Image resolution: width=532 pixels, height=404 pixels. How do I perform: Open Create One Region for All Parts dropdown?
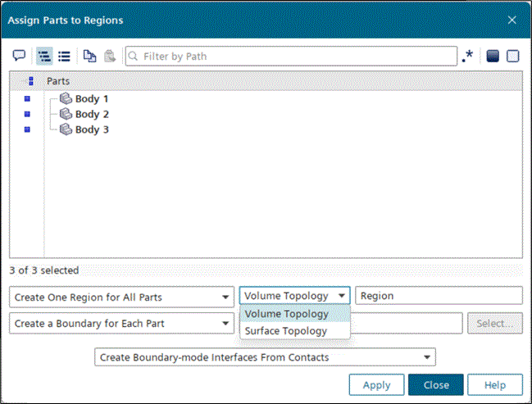coord(121,296)
